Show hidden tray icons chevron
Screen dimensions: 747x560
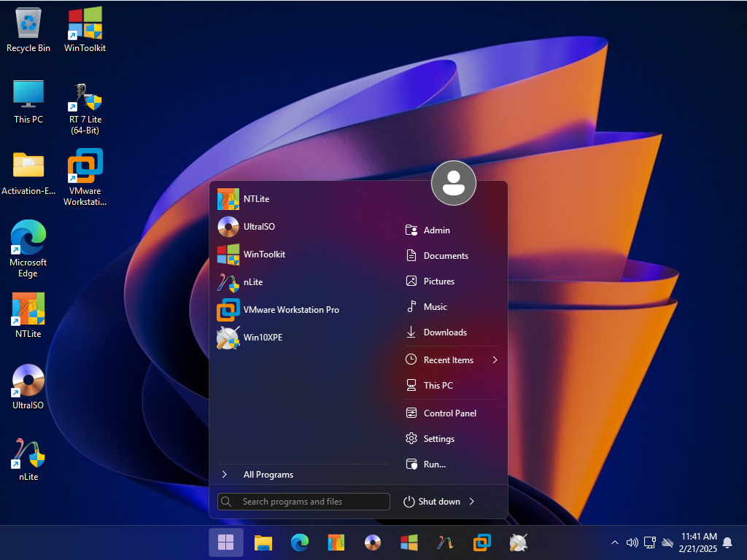615,542
